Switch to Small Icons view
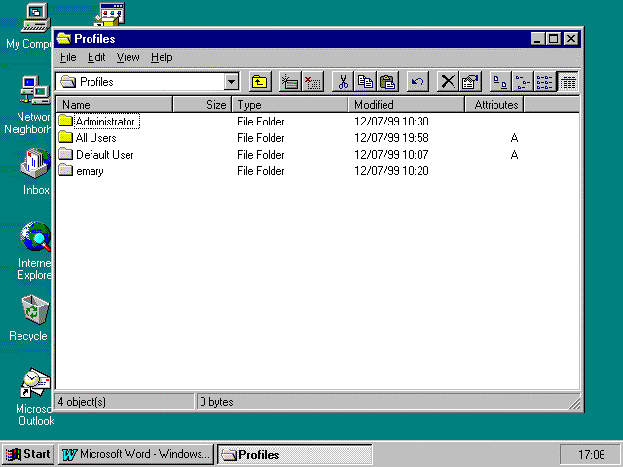 [x=522, y=82]
